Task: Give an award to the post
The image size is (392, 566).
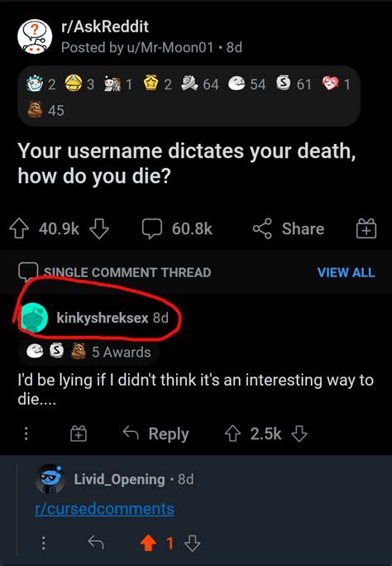Action: coord(366,229)
